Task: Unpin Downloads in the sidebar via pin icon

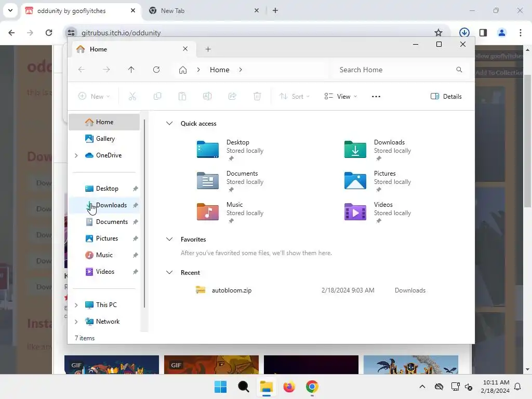Action: pyautogui.click(x=136, y=205)
